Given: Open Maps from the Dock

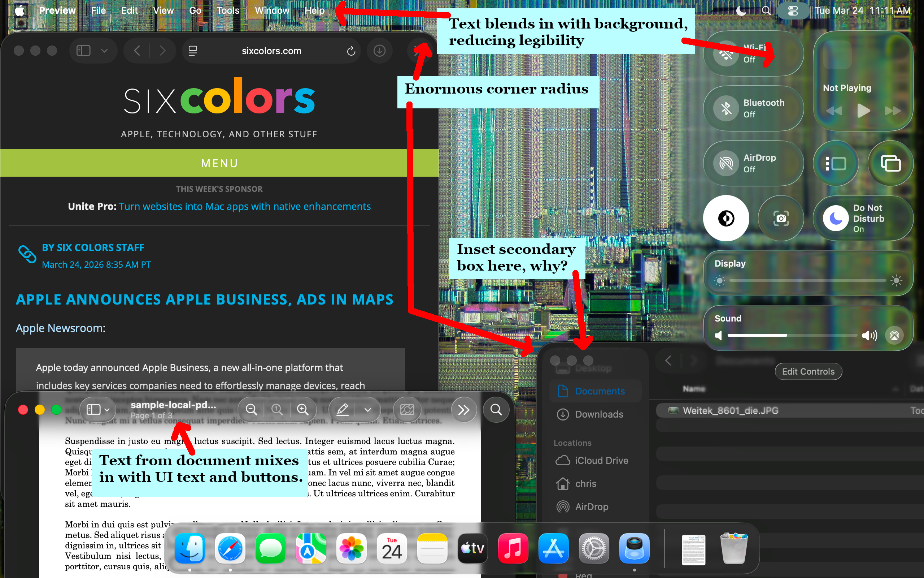Looking at the screenshot, I should [x=311, y=549].
